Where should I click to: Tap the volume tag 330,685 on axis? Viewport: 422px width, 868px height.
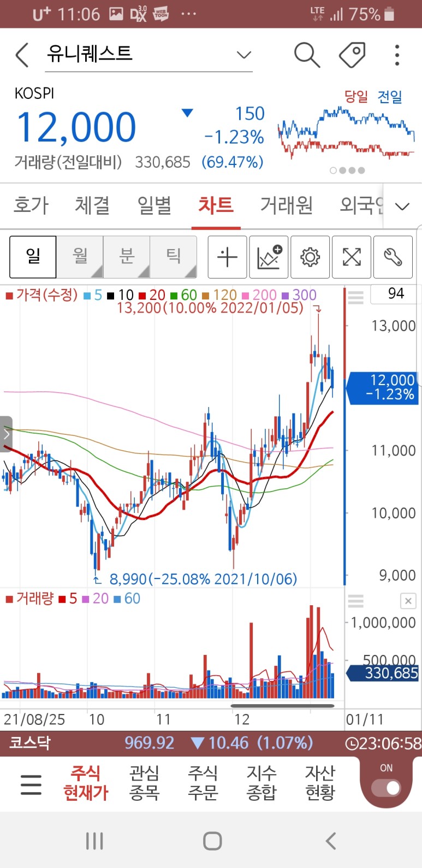pos(383,673)
